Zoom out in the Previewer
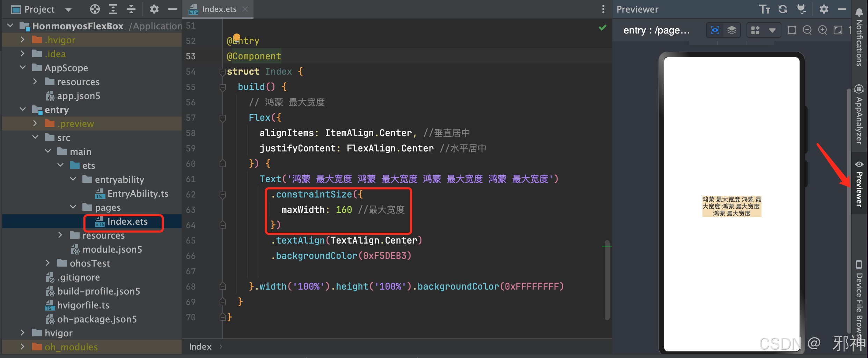Viewport: 868px width, 358px height. [807, 30]
